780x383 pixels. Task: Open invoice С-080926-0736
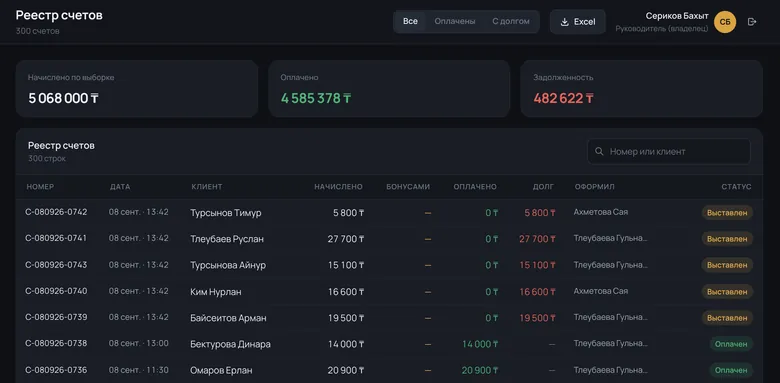56,370
